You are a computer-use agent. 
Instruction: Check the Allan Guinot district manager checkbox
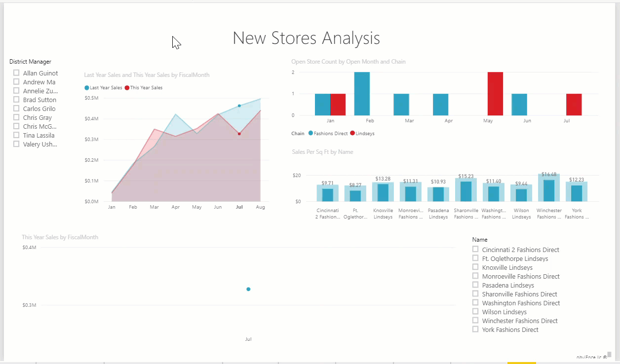tap(15, 73)
